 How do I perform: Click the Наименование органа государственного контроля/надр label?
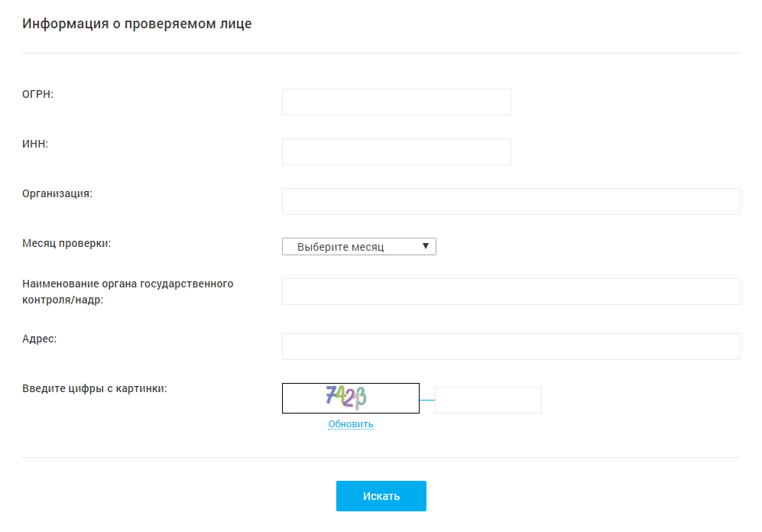pos(128,291)
